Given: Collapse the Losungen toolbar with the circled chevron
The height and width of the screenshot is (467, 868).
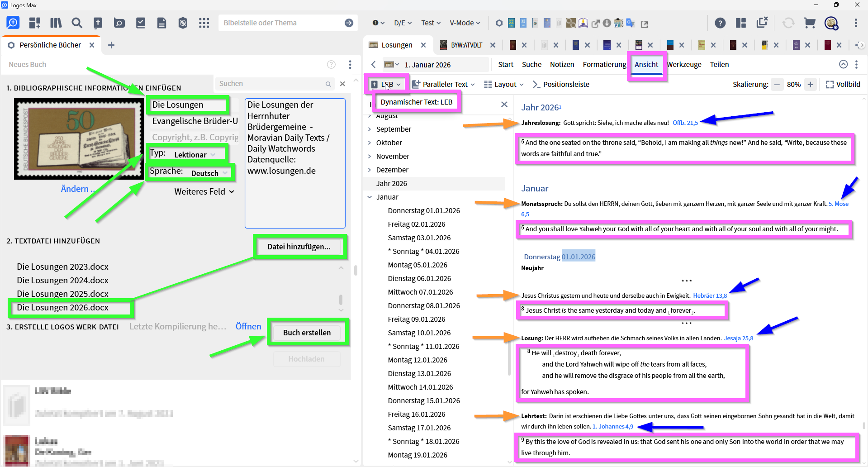Looking at the screenshot, I should (x=844, y=64).
